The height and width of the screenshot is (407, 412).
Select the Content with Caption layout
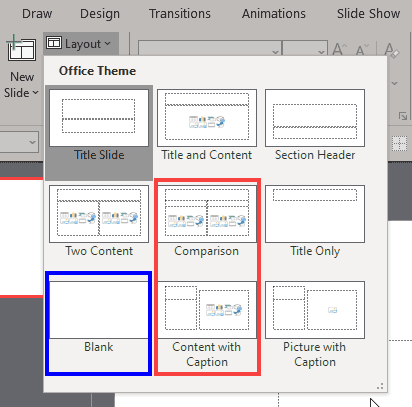click(207, 325)
